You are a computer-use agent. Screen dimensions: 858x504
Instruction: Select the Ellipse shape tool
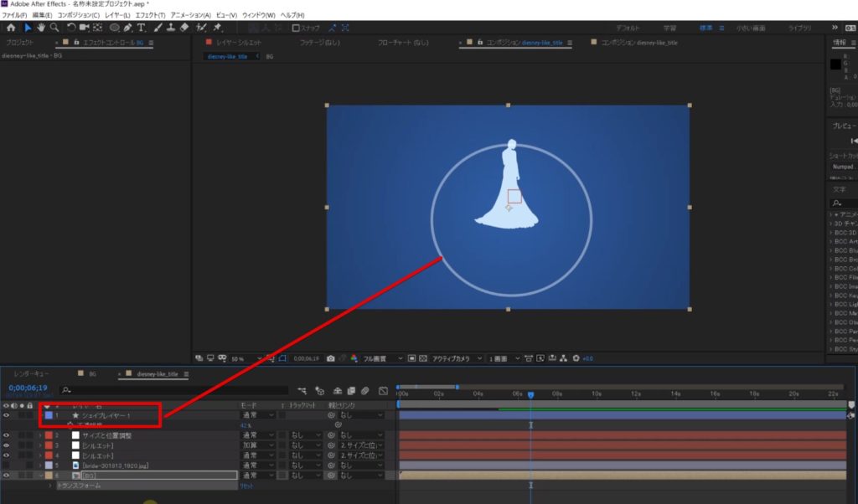tap(114, 28)
